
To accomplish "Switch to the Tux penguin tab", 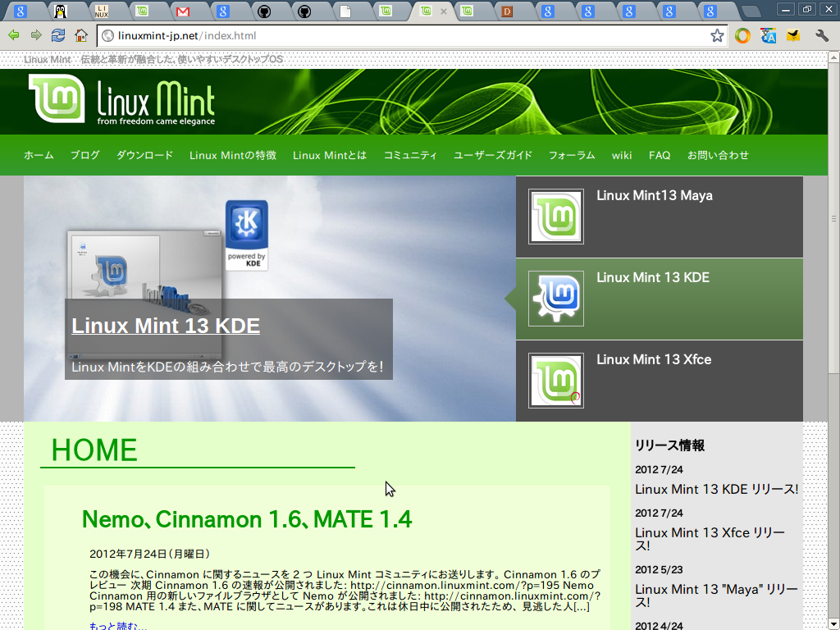I will pos(60,11).
